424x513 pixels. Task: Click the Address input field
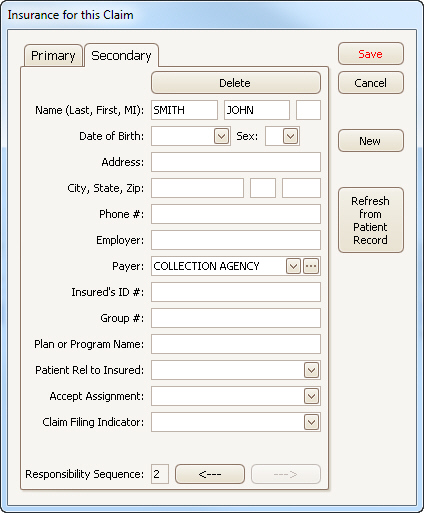(x=236, y=162)
